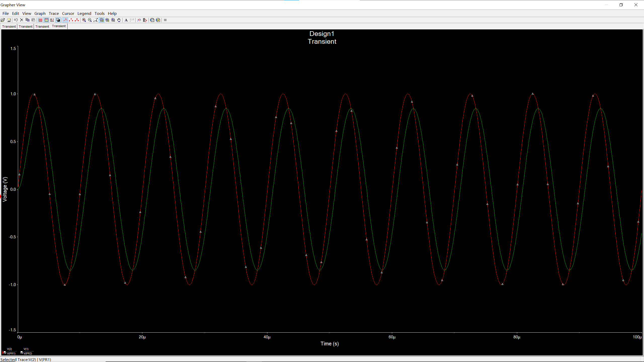Viewport: 644px width, 362px height.
Task: Open the Cursor menu
Action: (68, 14)
